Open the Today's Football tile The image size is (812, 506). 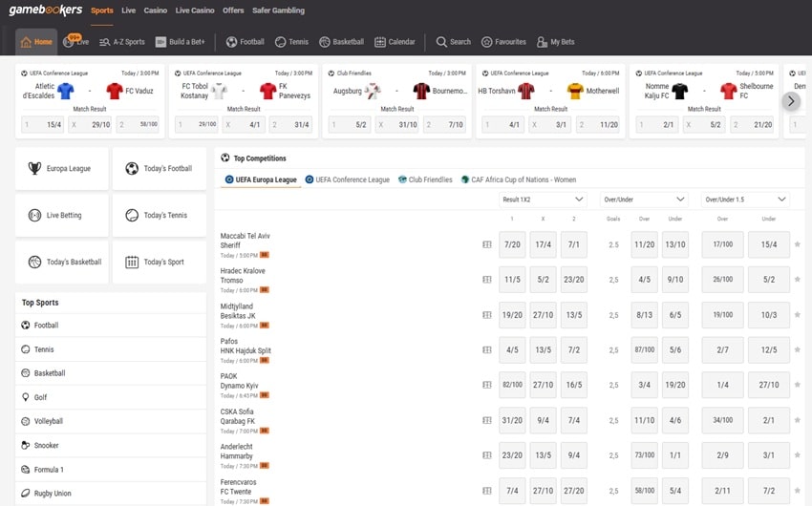coord(159,169)
